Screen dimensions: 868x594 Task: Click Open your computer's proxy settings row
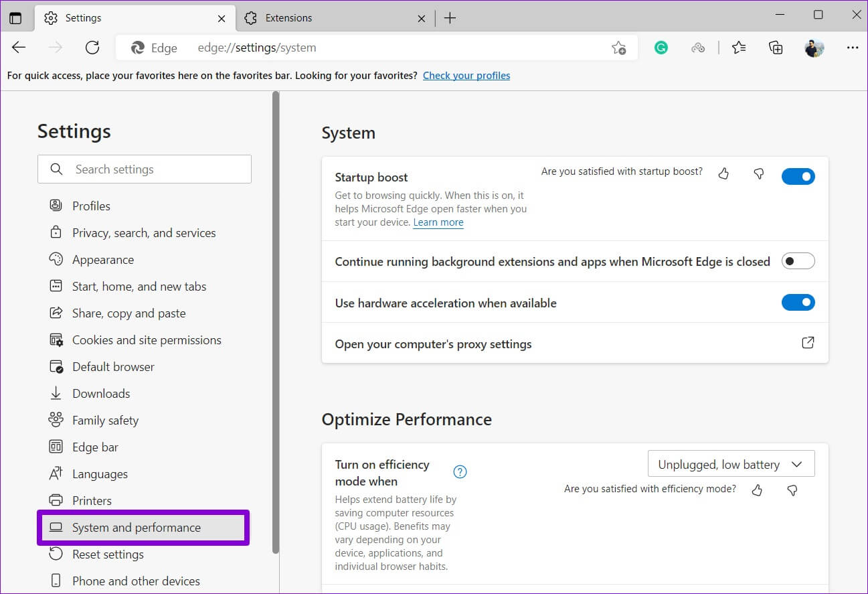click(575, 344)
